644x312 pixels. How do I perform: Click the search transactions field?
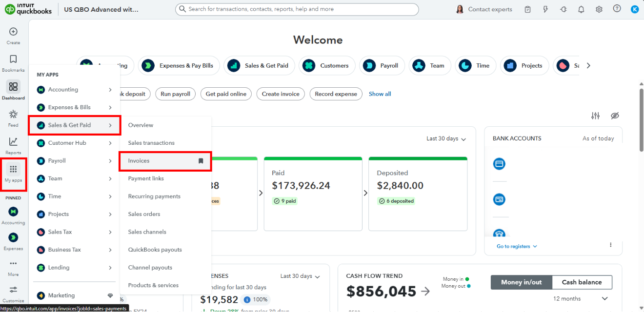pos(297,9)
